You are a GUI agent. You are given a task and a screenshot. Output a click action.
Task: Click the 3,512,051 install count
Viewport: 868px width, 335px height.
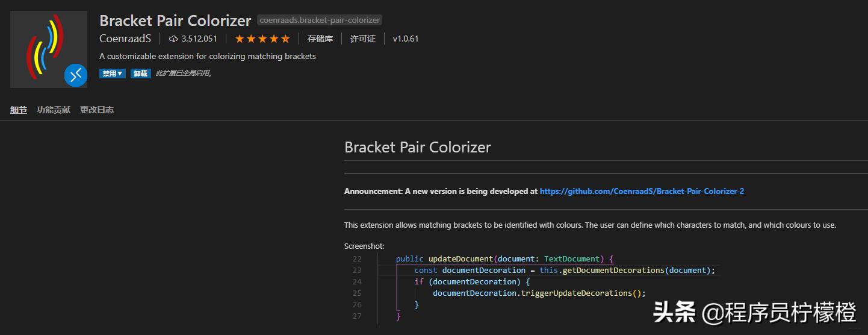[x=199, y=39]
